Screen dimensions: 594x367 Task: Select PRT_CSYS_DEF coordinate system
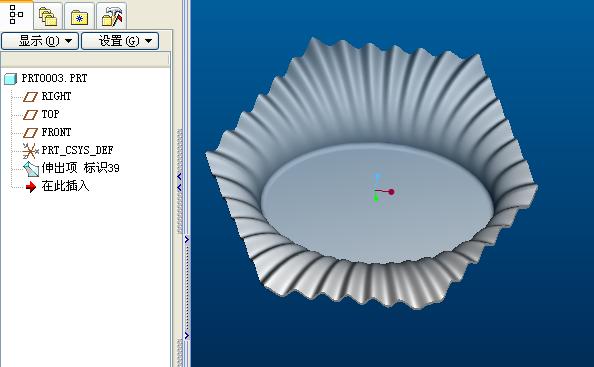click(x=77, y=150)
